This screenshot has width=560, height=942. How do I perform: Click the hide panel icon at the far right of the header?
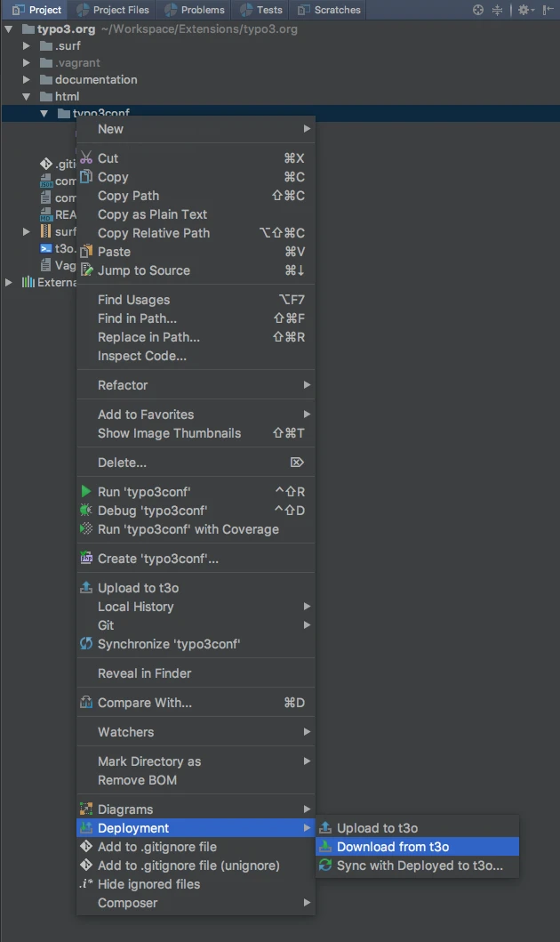548,10
